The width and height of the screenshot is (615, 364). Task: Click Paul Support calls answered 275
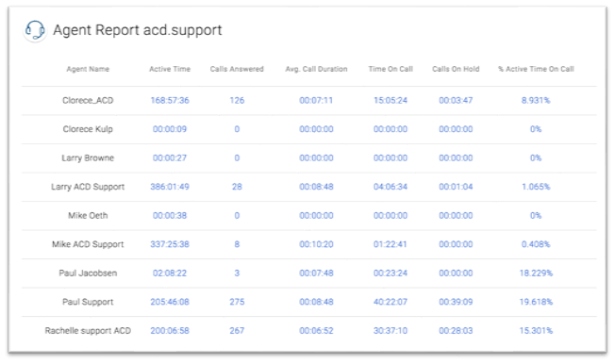pos(237,302)
